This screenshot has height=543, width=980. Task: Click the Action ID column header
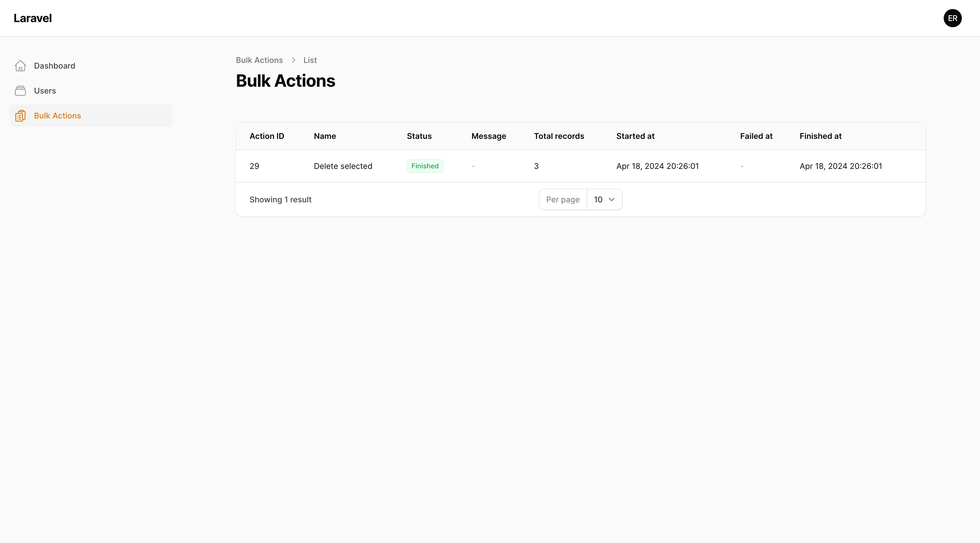267,136
